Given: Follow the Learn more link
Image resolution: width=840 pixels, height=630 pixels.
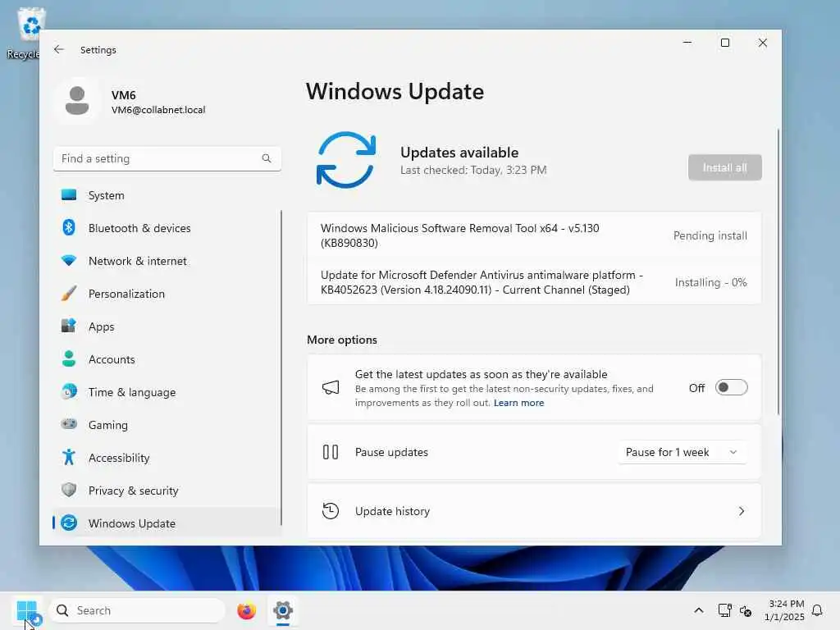Looking at the screenshot, I should tap(518, 403).
